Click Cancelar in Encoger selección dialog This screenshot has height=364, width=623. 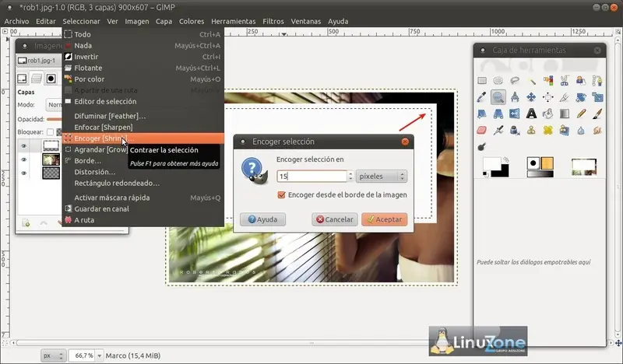[x=335, y=219]
